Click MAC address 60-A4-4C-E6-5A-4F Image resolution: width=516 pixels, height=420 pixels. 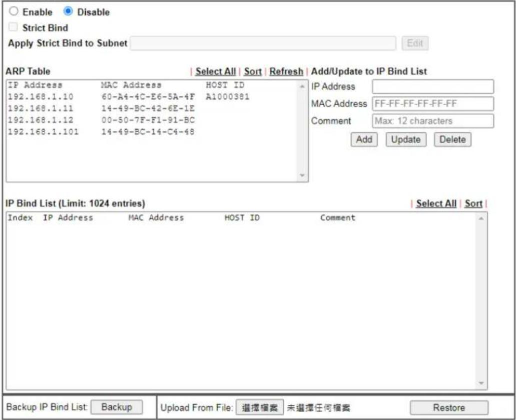(x=148, y=96)
